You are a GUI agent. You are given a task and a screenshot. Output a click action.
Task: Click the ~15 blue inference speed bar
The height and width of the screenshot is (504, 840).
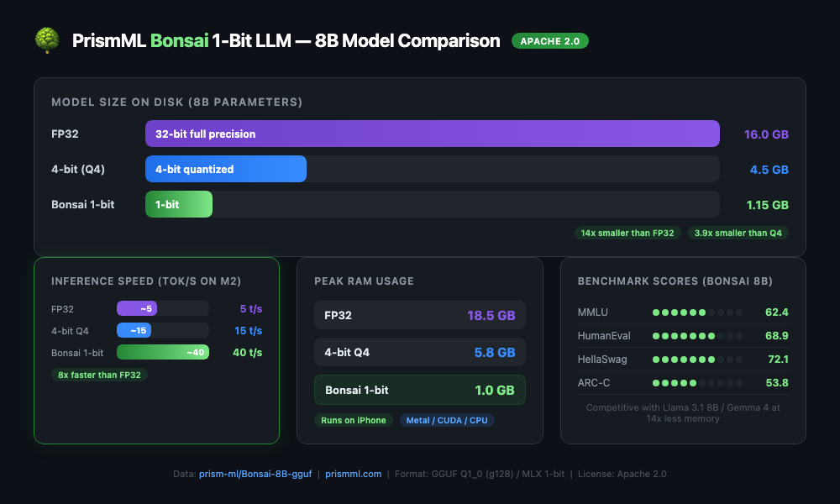pos(134,330)
